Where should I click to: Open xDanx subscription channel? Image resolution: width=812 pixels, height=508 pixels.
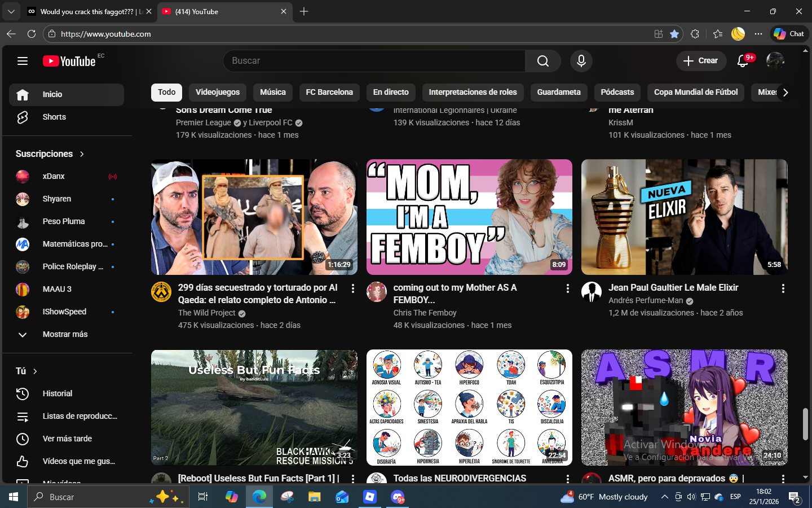67,176
